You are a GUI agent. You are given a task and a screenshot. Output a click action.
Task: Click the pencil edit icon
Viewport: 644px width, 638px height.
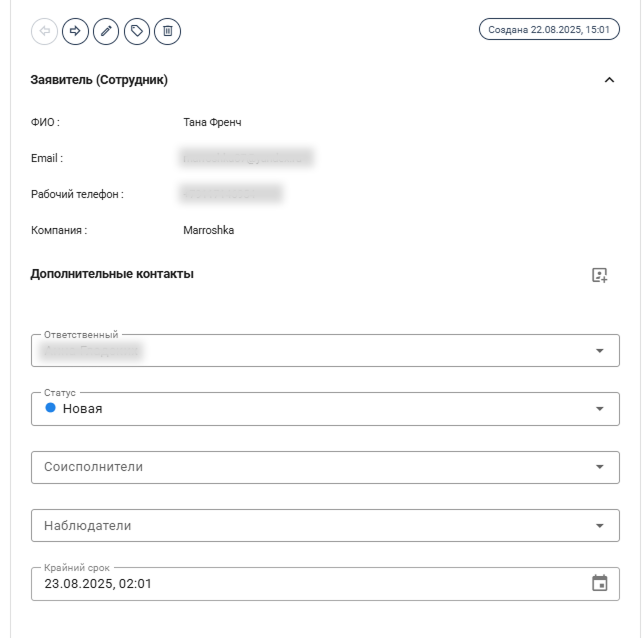point(106,31)
